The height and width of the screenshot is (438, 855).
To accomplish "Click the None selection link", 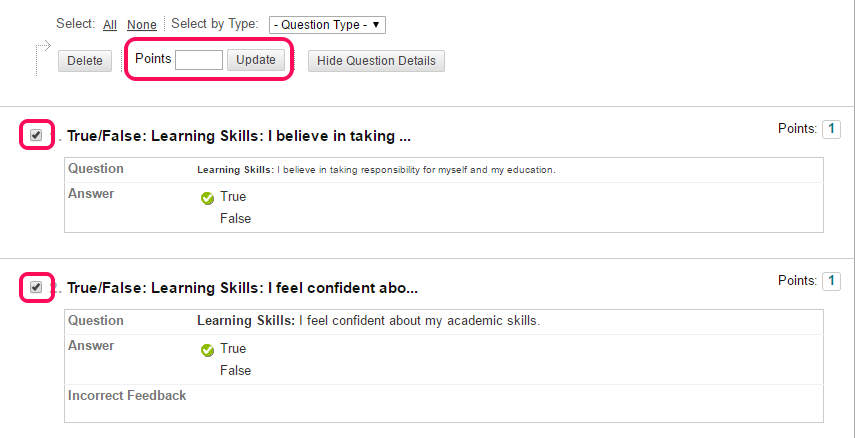I will point(142,25).
